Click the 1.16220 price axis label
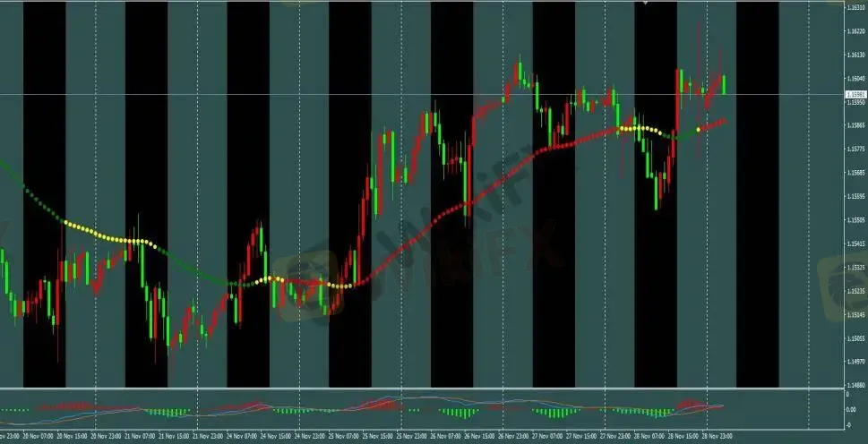This screenshot has height=444, width=868. (855, 32)
